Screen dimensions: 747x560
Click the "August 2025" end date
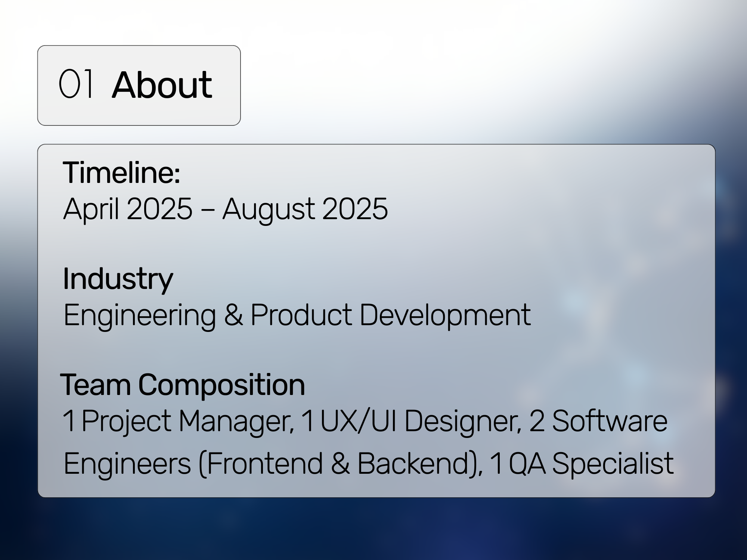point(305,209)
